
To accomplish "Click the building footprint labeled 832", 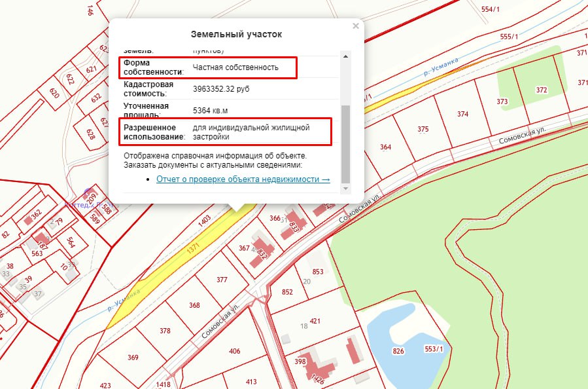I will click(x=260, y=251).
